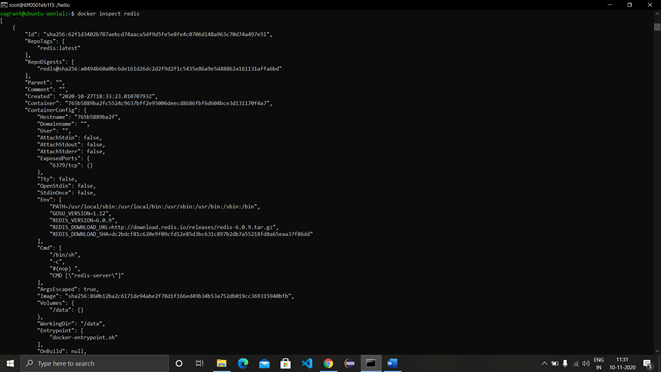The width and height of the screenshot is (661, 372).
Task: Click the terminal scrollbar down arrow
Action: click(657, 351)
